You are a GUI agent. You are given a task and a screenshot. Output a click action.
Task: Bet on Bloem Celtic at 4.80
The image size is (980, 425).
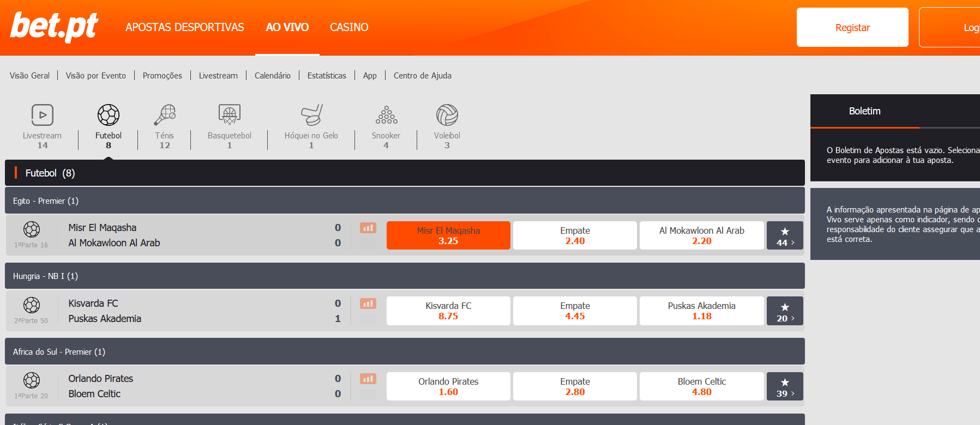(702, 386)
